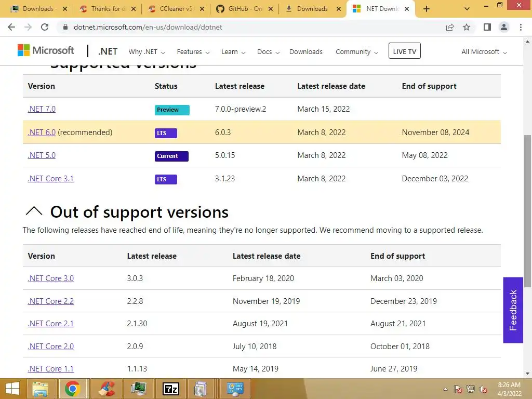532x399 pixels.
Task: Click the November 08, 2024 end of support cell
Action: pos(435,132)
